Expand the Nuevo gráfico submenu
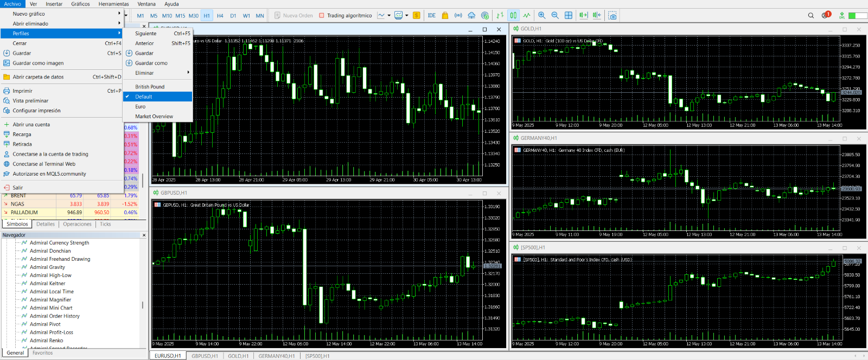Screen dimensions: 868x360 pos(61,14)
